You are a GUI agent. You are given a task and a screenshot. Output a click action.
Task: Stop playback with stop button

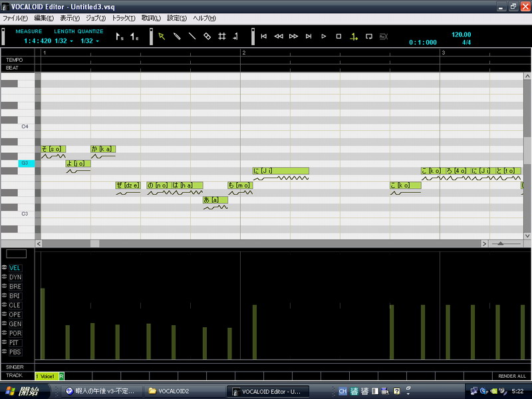338,37
